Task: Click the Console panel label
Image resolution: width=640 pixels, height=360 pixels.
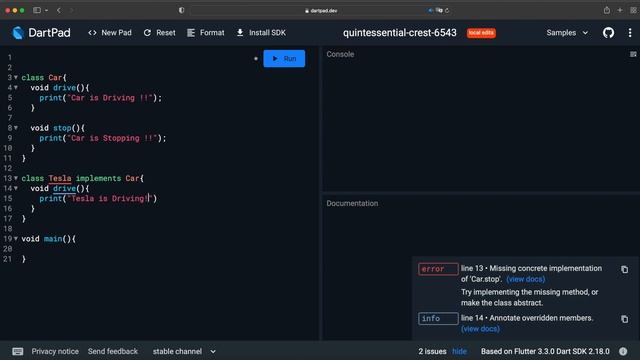Action: pos(340,54)
